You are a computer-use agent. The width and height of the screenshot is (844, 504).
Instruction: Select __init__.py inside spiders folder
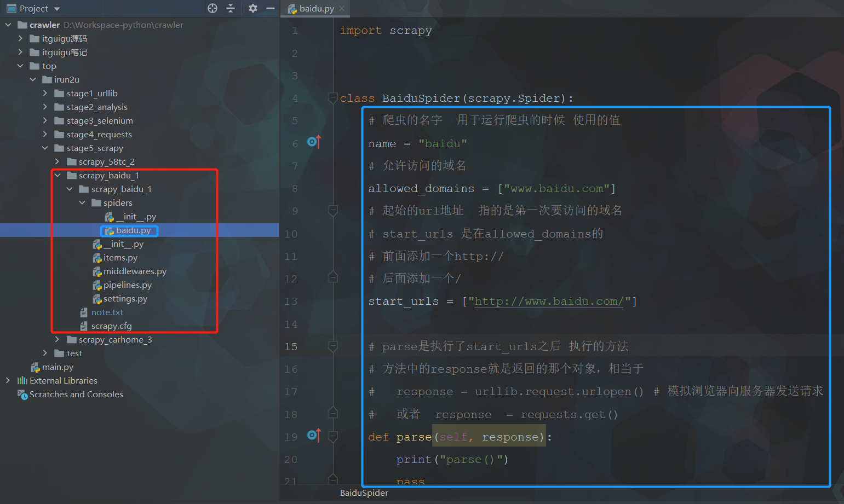[136, 217]
